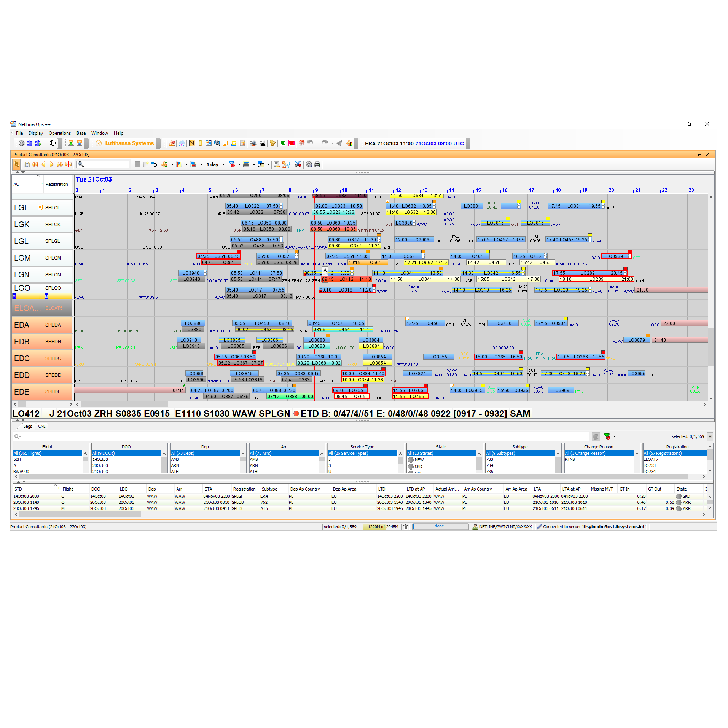Switch to the CNL tab
Image resolution: width=728 pixels, height=728 pixels.
42,426
